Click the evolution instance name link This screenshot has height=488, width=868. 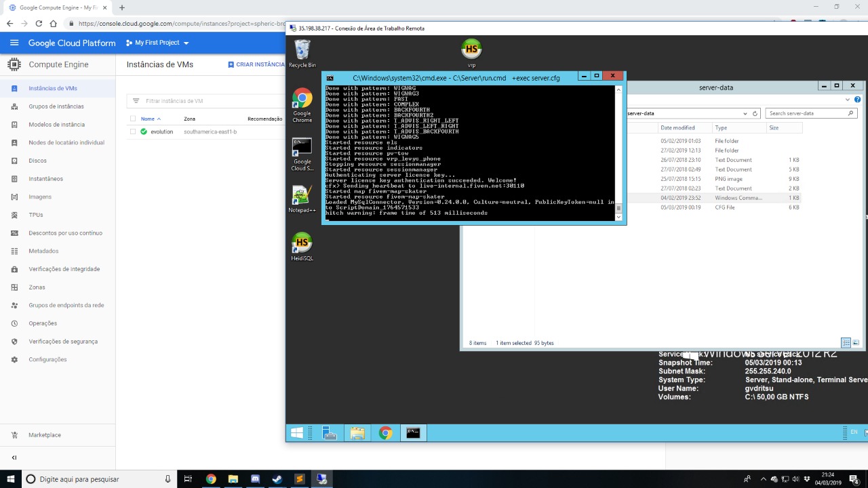[x=161, y=131]
